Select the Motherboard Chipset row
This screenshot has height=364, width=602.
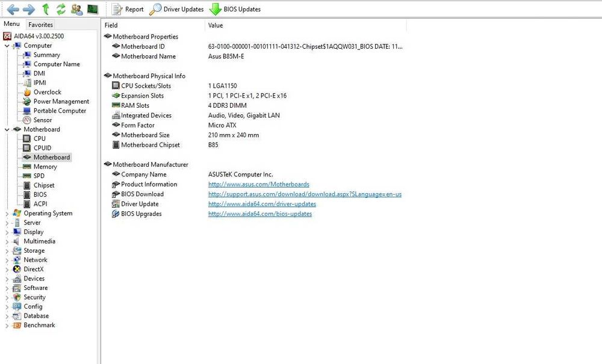point(165,145)
